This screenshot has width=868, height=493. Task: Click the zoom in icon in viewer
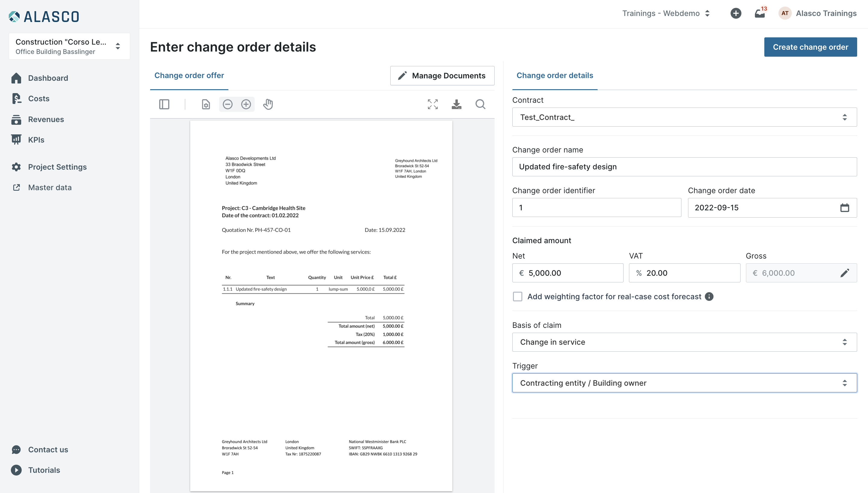[x=246, y=104]
